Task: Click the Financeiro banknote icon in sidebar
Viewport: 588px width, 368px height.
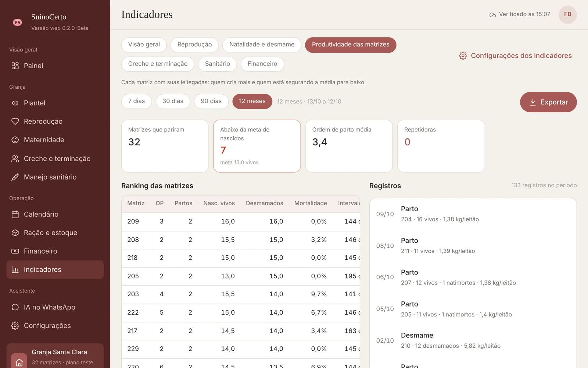Action: click(x=15, y=251)
